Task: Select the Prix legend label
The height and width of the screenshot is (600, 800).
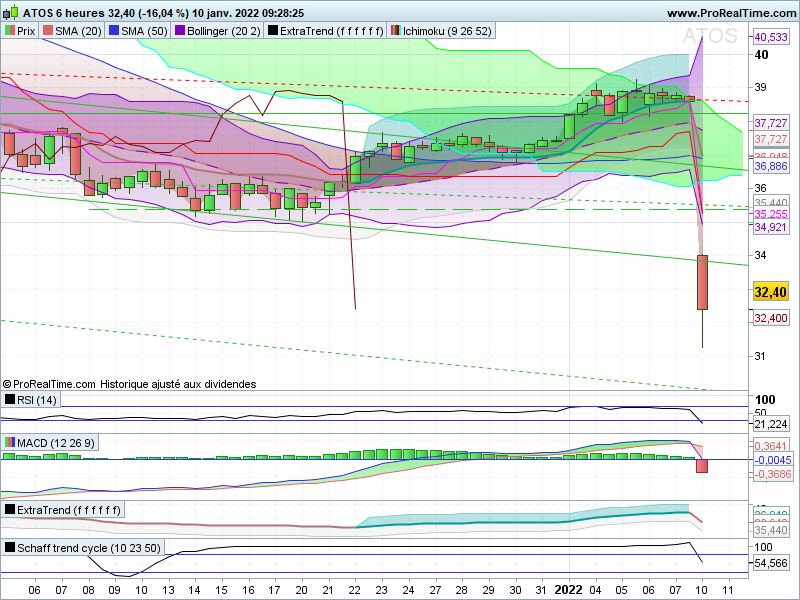Action: [x=26, y=31]
